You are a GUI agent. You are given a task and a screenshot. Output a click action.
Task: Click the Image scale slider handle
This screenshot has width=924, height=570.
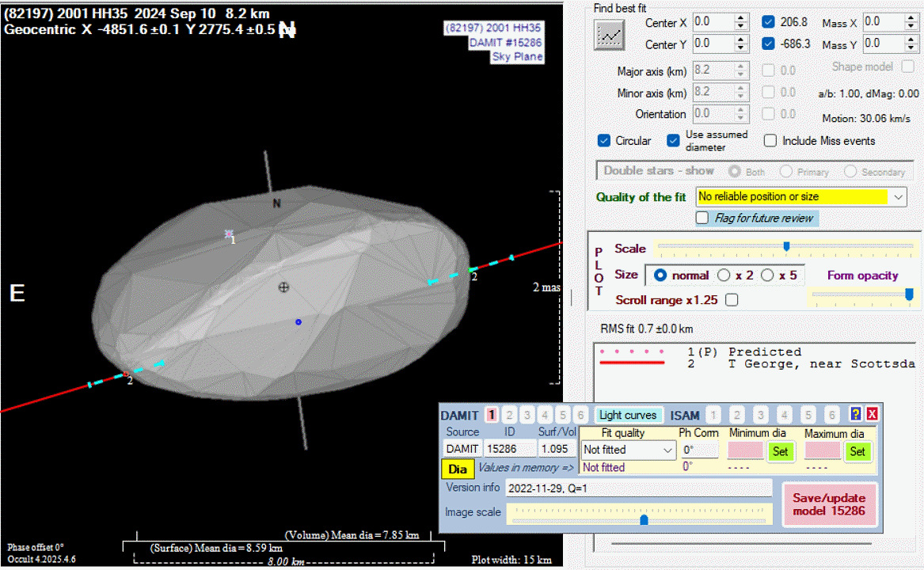click(644, 519)
